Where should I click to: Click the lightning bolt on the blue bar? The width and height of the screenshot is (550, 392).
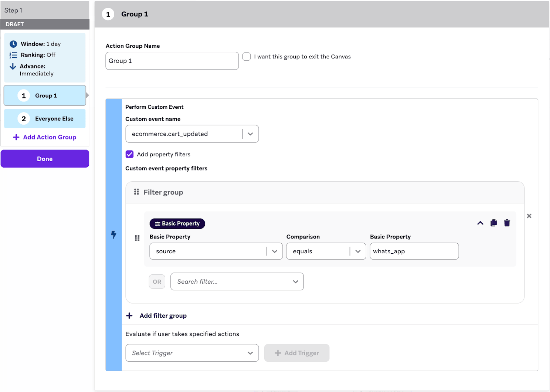[113, 235]
